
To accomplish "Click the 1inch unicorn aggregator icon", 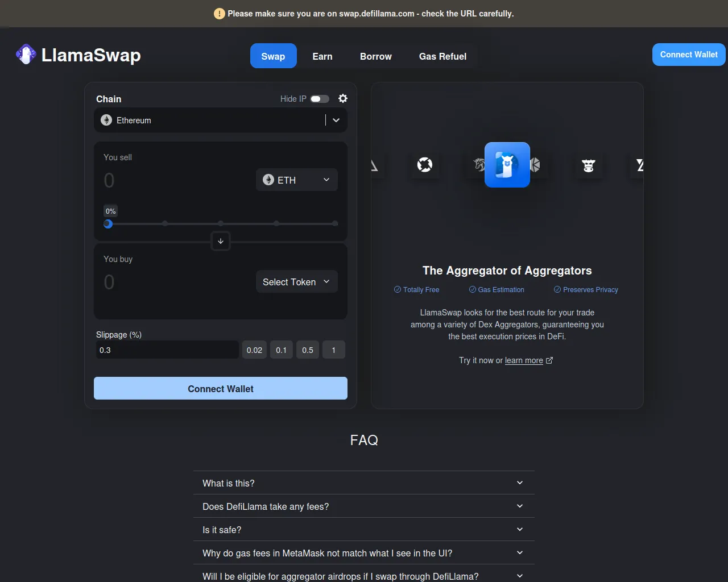I will click(479, 165).
